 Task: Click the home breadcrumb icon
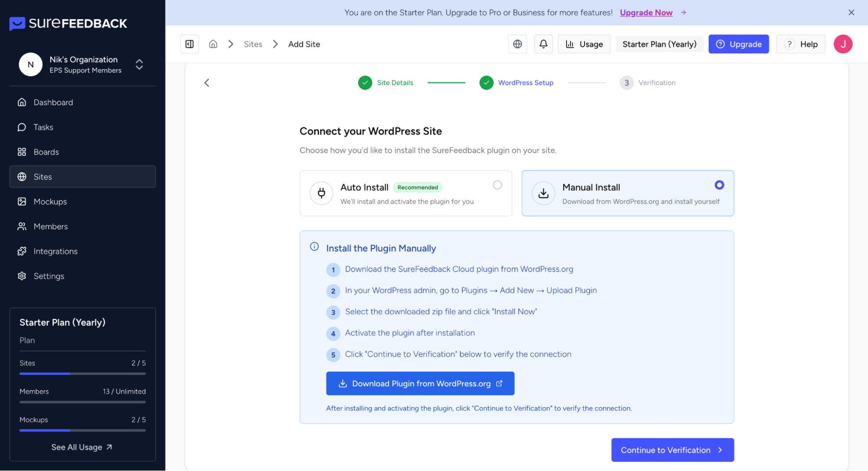[213, 44]
